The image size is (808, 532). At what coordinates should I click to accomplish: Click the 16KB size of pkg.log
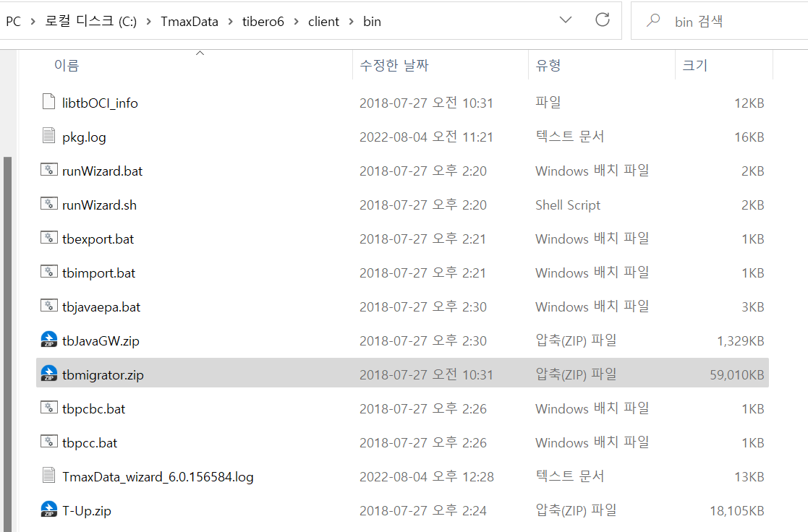click(x=749, y=137)
